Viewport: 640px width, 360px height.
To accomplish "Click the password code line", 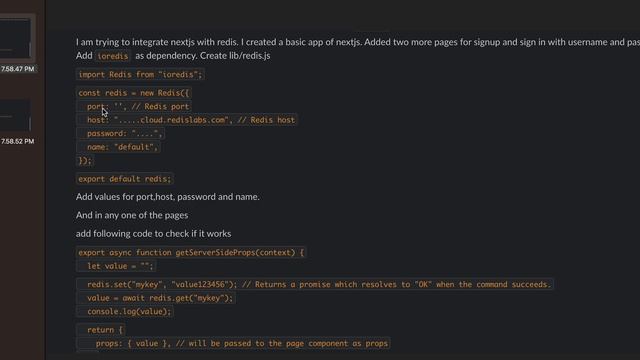I will [120, 133].
